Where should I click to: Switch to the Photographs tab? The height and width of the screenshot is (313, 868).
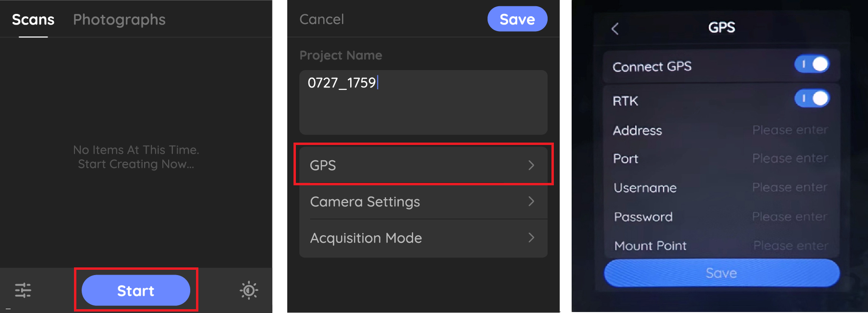coord(119,20)
